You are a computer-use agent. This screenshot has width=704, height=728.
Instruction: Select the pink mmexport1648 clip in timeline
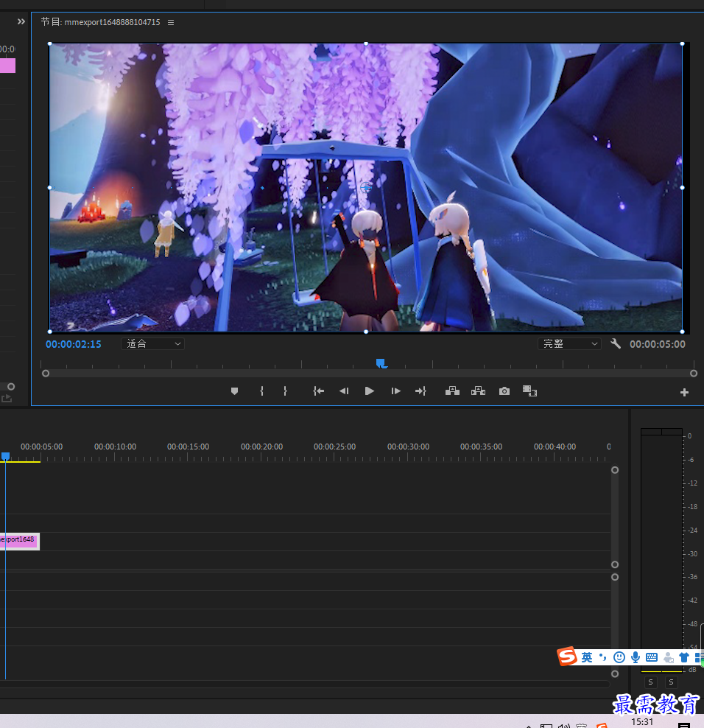[19, 542]
